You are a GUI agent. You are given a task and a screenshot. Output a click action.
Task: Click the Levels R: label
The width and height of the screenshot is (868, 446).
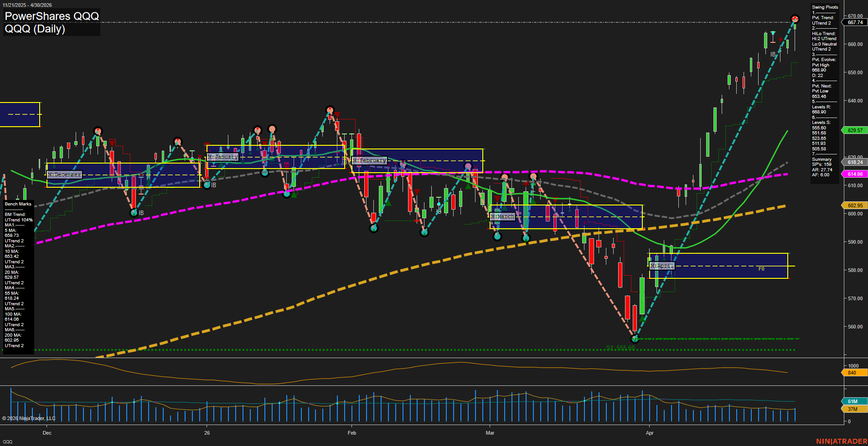click(821, 107)
